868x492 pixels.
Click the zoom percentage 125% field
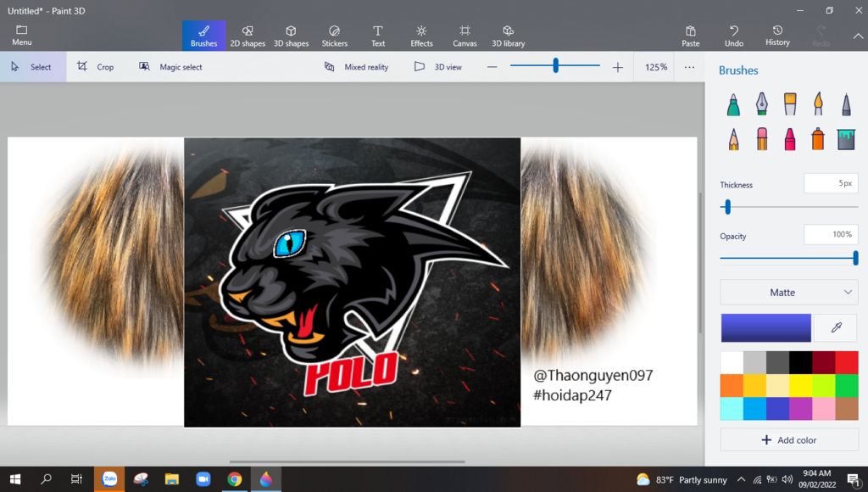656,67
